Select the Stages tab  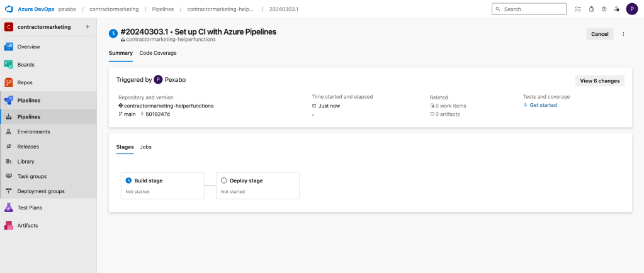125,147
